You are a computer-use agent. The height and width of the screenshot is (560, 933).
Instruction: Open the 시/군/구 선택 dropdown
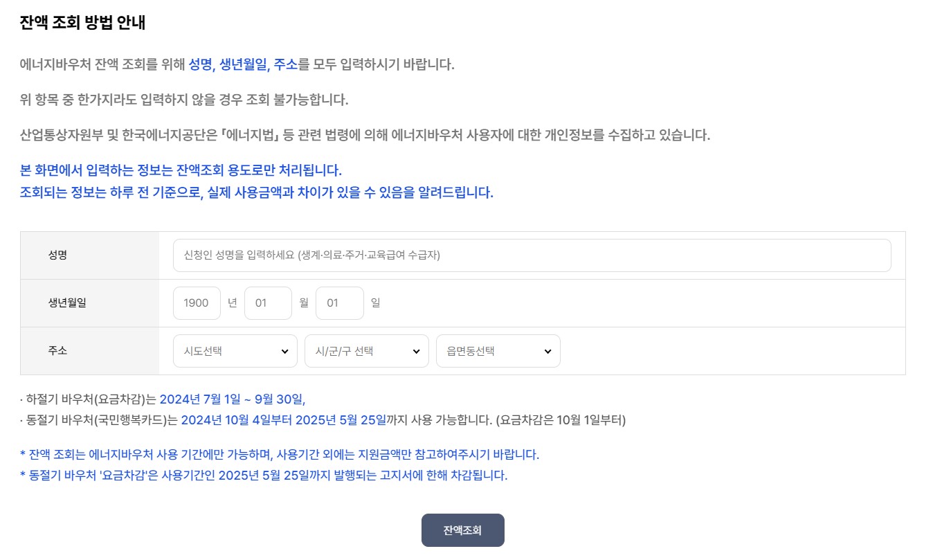(x=365, y=351)
